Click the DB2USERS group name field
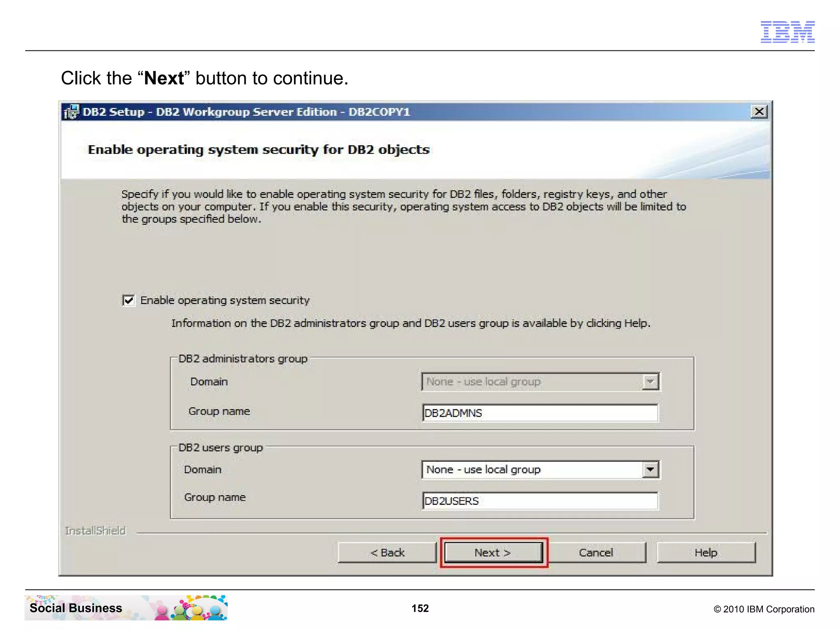 pos(540,501)
